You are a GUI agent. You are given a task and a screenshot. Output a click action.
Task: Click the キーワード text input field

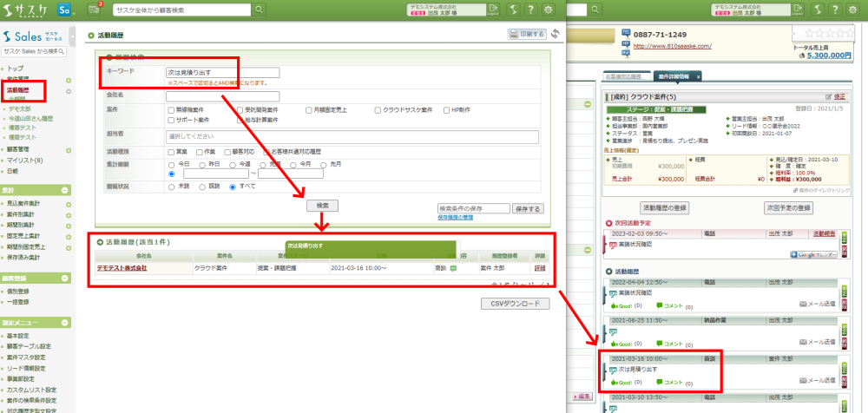click(223, 73)
